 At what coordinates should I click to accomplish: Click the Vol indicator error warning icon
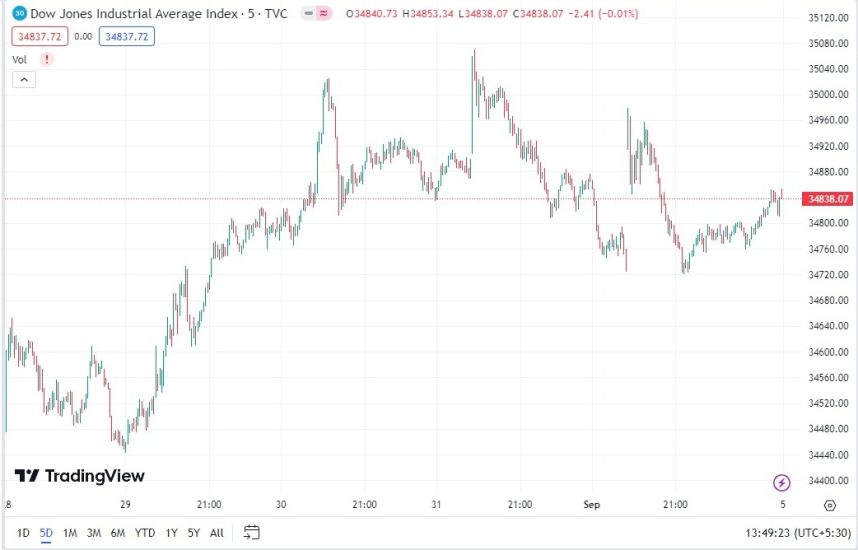pyautogui.click(x=46, y=59)
